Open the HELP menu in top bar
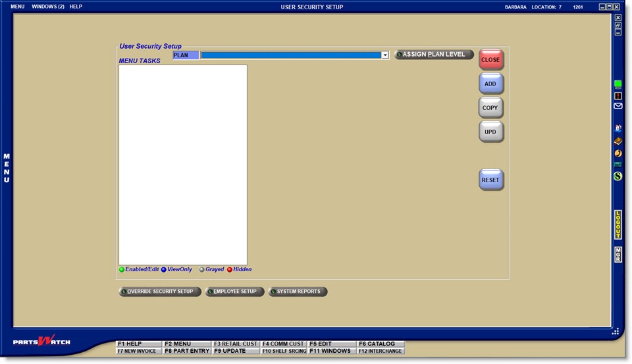 point(76,7)
